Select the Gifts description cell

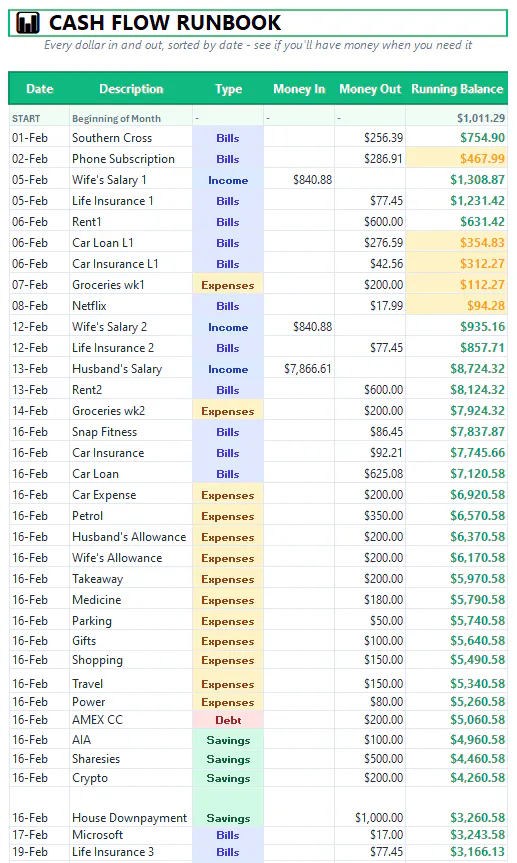click(x=131, y=641)
